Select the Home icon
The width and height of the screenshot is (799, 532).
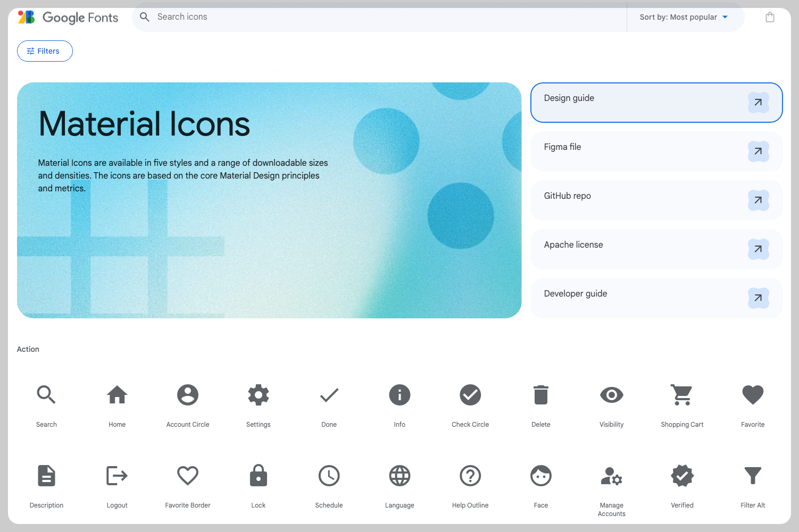(x=117, y=395)
